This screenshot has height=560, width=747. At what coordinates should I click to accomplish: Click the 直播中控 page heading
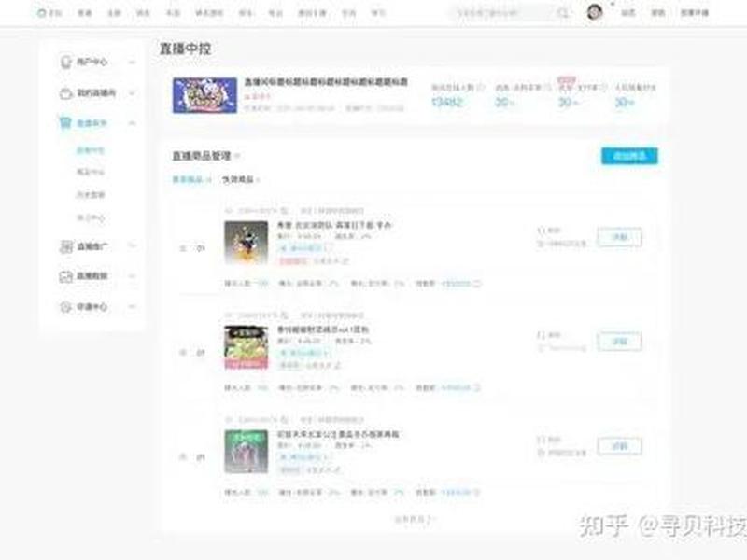coord(185,49)
